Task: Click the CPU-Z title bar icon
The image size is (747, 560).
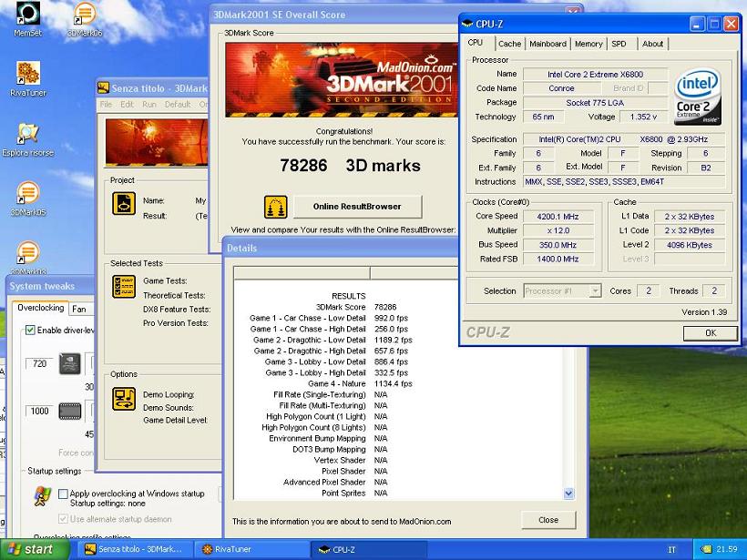Action: click(x=467, y=24)
